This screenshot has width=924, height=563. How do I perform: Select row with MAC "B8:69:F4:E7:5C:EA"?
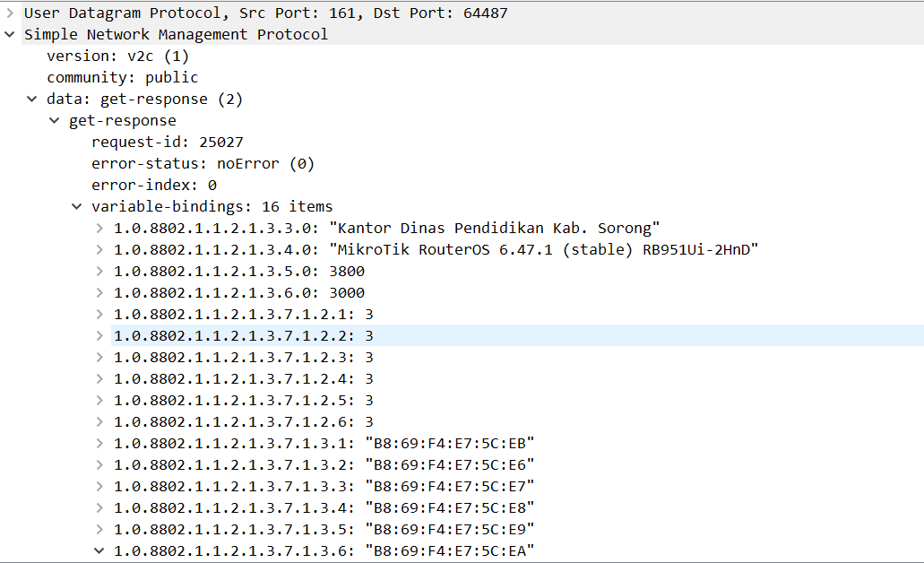click(x=324, y=550)
